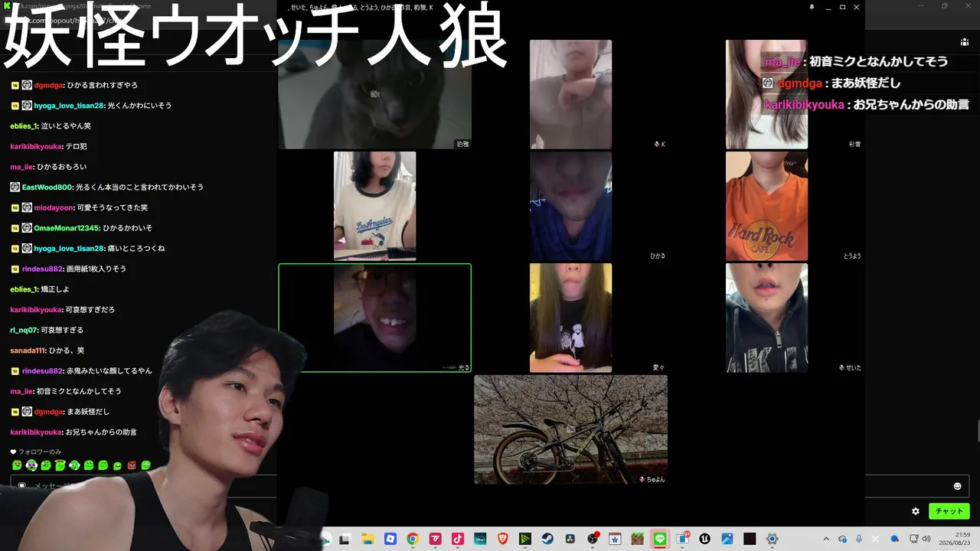This screenshot has width=980, height=551.
Task: Open EastWood800's profile from chat
Action: 47,187
